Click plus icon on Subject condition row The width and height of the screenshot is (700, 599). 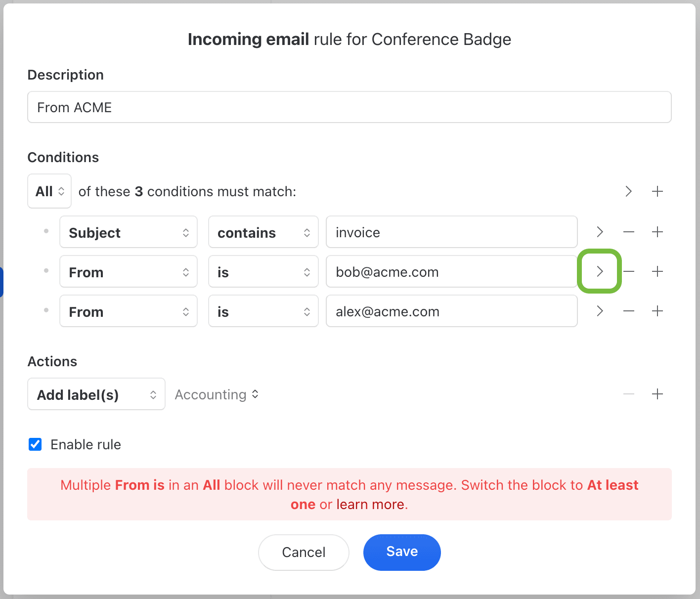tap(657, 232)
